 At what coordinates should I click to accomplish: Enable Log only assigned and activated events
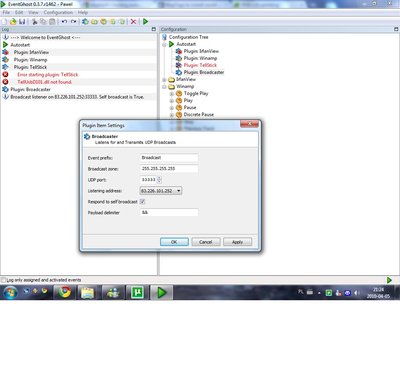coord(4,280)
